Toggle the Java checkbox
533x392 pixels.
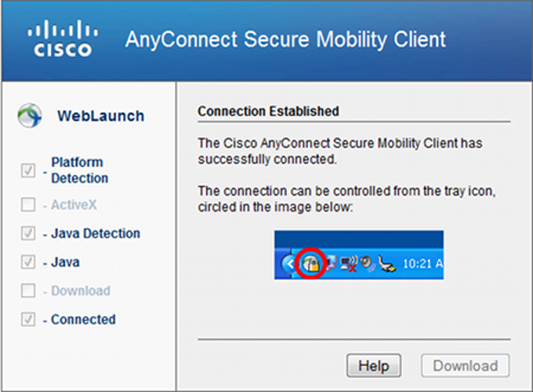[x=28, y=262]
